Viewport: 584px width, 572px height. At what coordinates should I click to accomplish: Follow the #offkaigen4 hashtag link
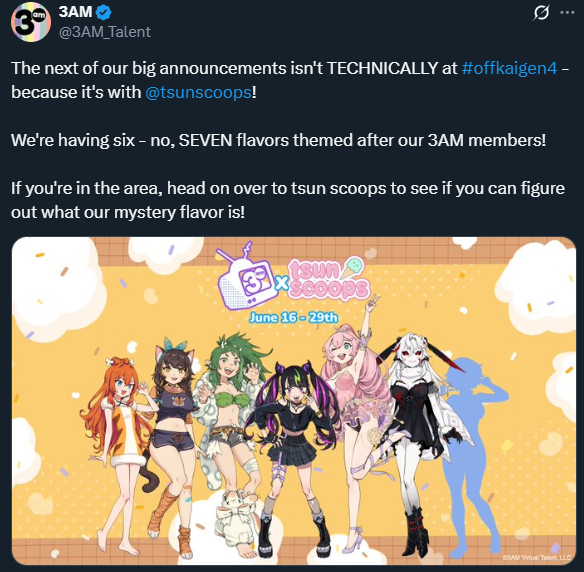pyautogui.click(x=509, y=68)
